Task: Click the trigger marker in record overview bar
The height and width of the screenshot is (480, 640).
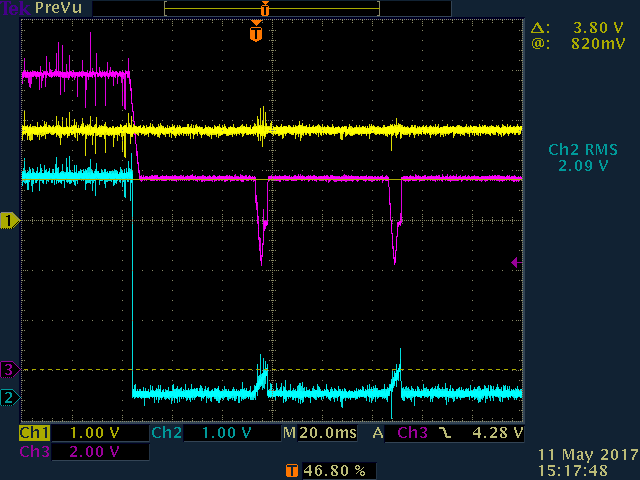Action: pos(265,9)
